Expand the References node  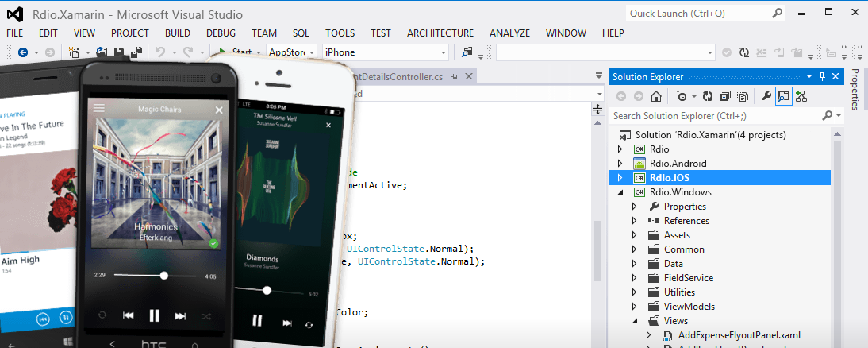(x=635, y=221)
